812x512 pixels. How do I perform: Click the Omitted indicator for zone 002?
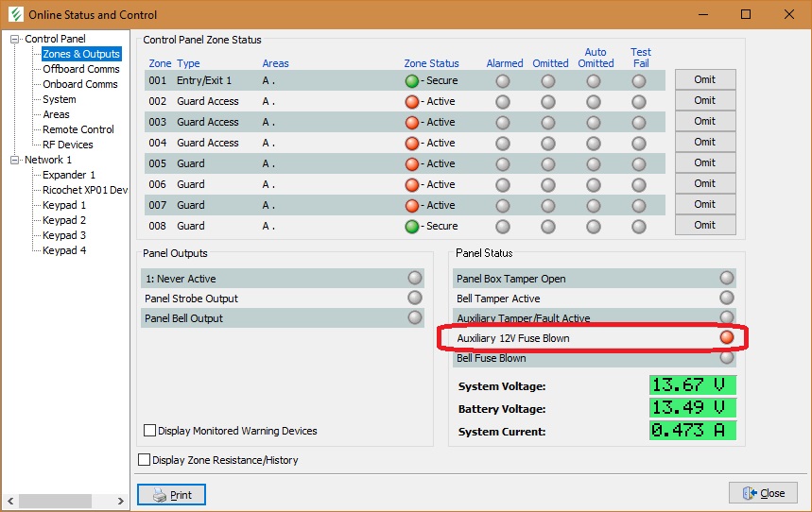(548, 102)
